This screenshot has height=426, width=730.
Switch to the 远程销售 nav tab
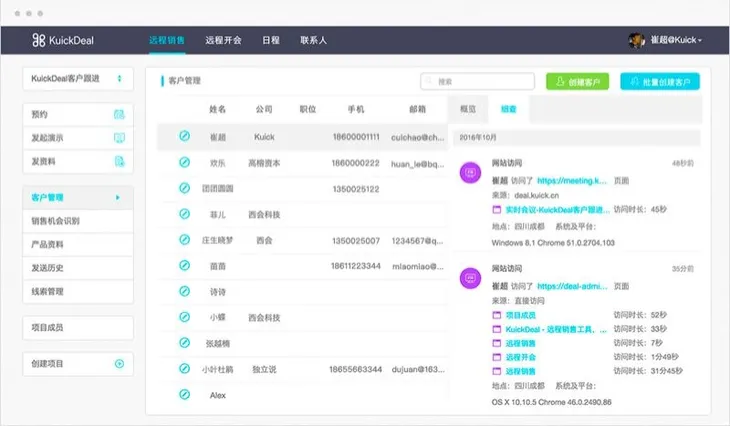pyautogui.click(x=167, y=40)
